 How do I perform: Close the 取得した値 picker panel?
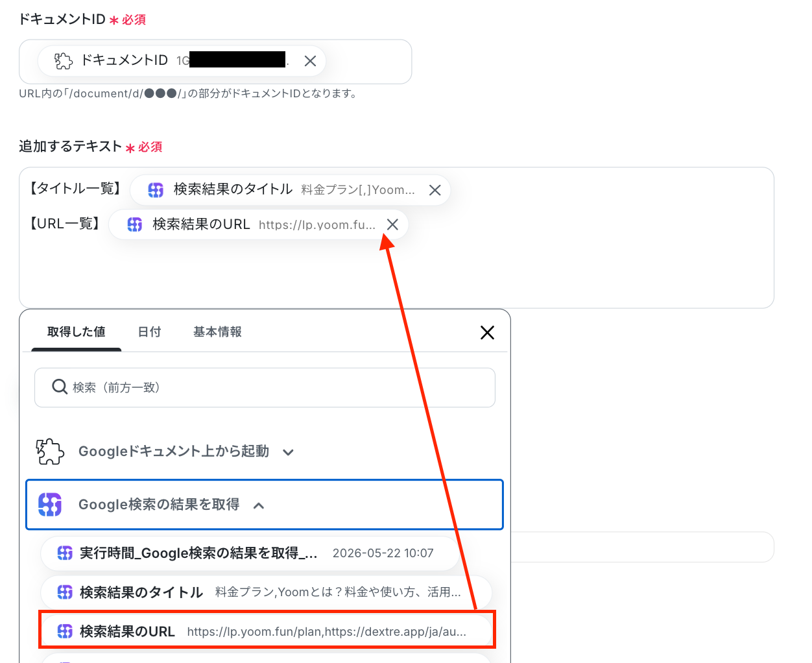[487, 333]
